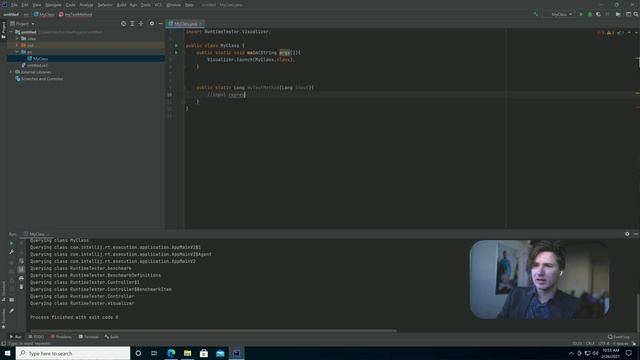This screenshot has height=360, width=640.
Task: Open the Terminal tool window button
Action: [x=89, y=337]
